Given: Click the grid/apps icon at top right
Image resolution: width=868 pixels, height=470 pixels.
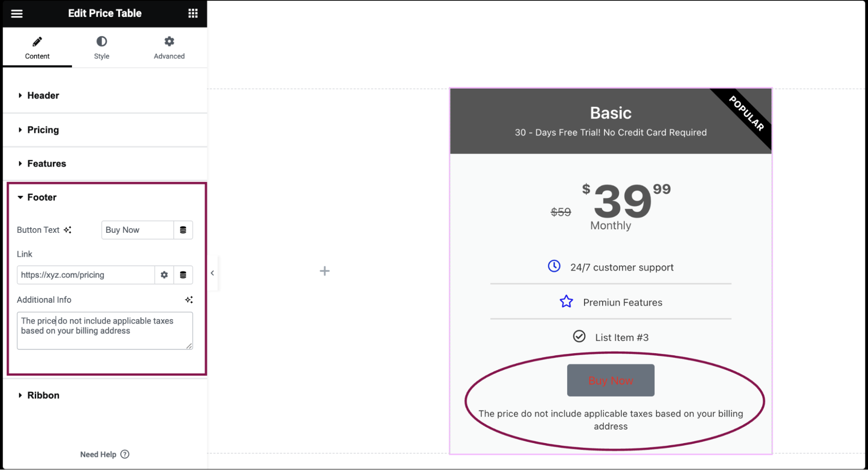Looking at the screenshot, I should 192,13.
